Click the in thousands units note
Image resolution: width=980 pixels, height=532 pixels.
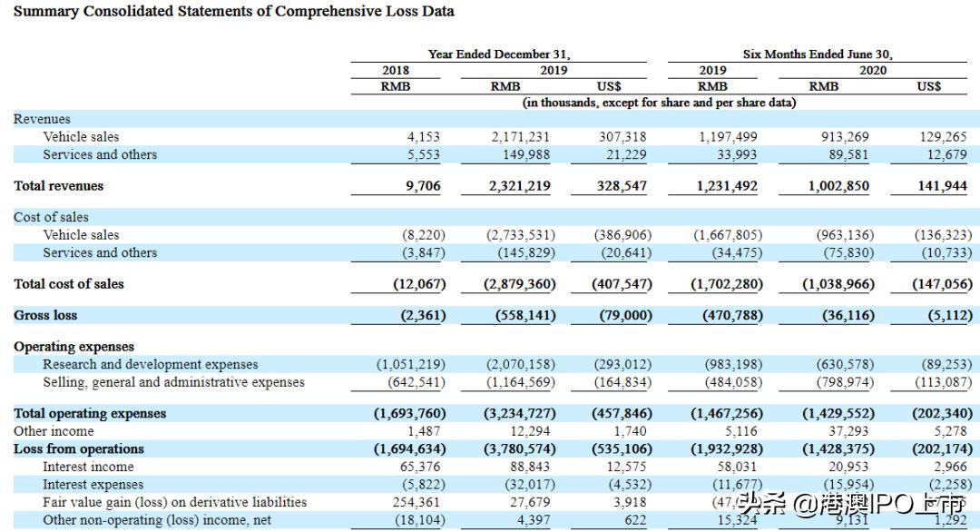659,103
